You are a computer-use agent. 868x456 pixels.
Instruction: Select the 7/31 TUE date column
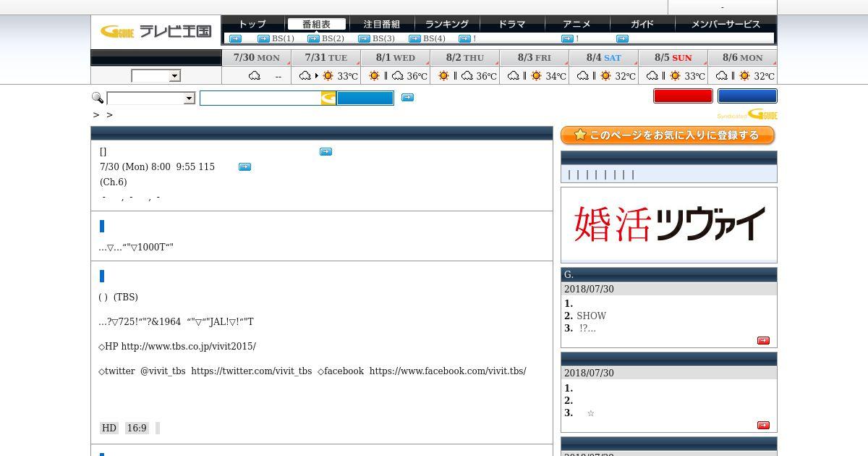(325, 58)
